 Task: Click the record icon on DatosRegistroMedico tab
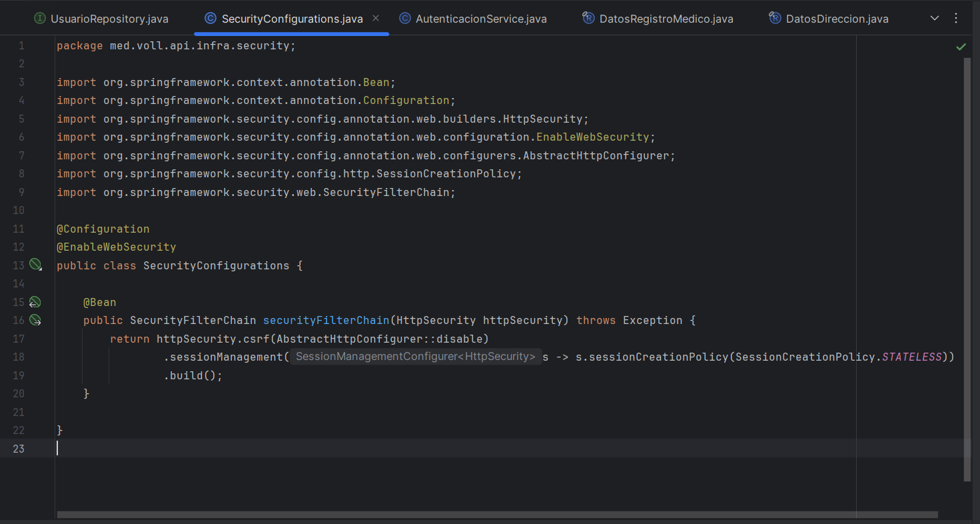pyautogui.click(x=588, y=19)
